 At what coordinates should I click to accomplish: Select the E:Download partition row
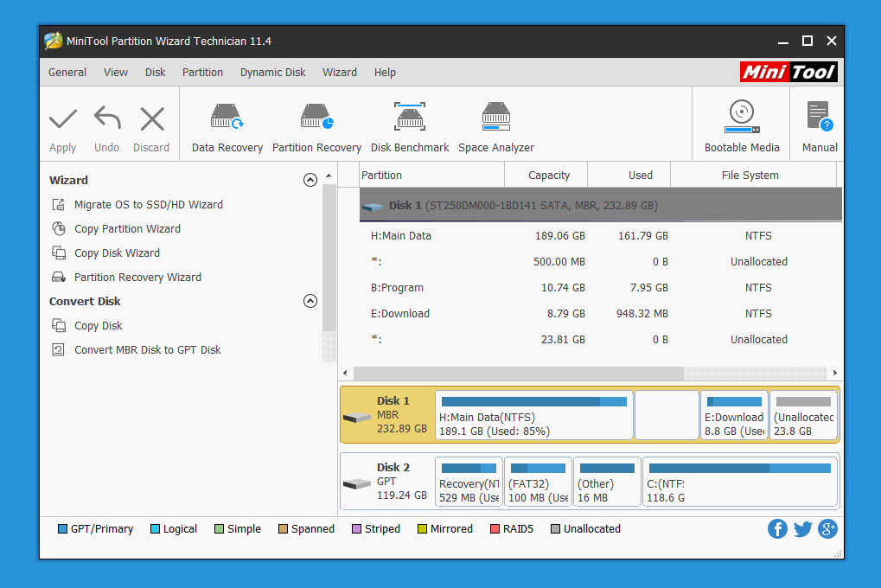(600, 314)
